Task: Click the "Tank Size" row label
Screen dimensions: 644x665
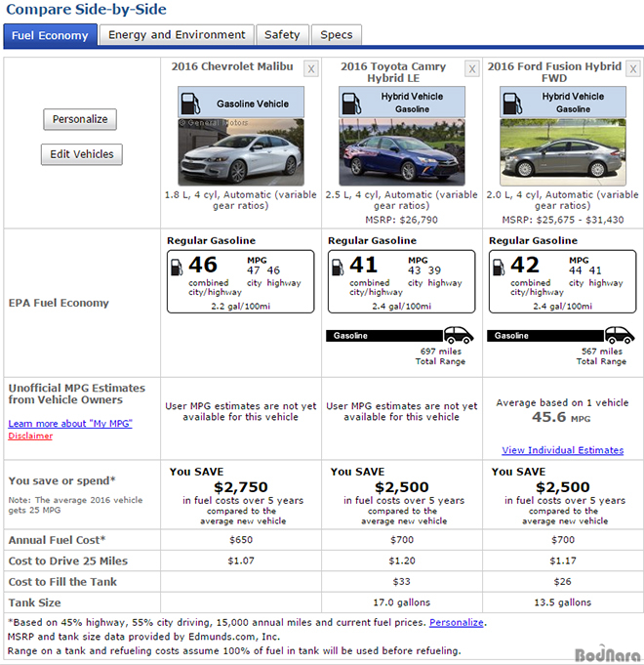Action: tap(34, 603)
